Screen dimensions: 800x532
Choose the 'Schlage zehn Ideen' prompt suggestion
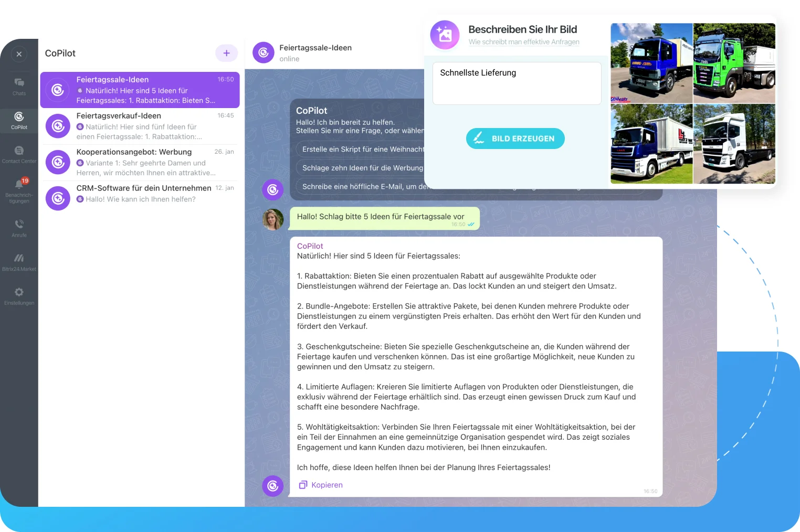[x=362, y=168]
